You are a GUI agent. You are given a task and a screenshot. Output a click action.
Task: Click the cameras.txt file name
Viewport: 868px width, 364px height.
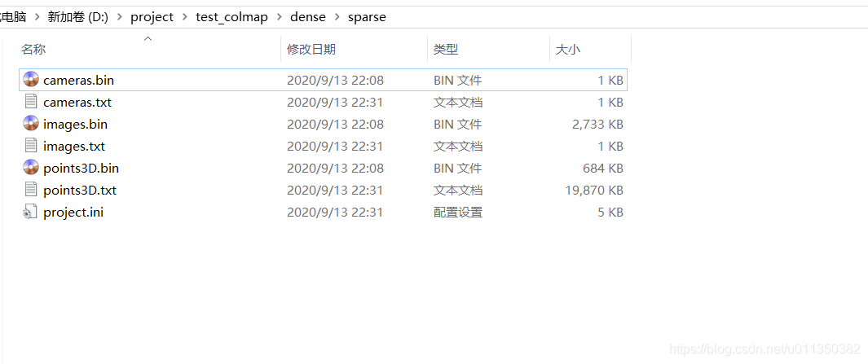coord(77,103)
